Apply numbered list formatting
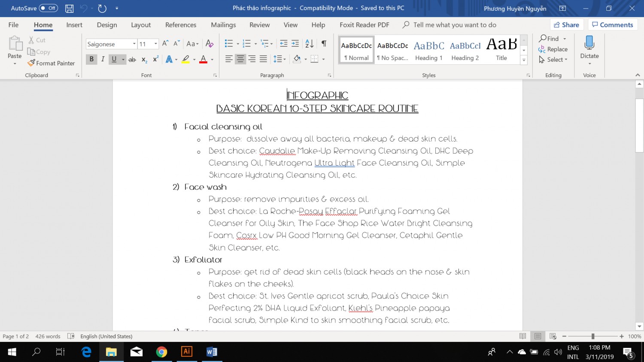The height and width of the screenshot is (362, 644). (x=246, y=44)
